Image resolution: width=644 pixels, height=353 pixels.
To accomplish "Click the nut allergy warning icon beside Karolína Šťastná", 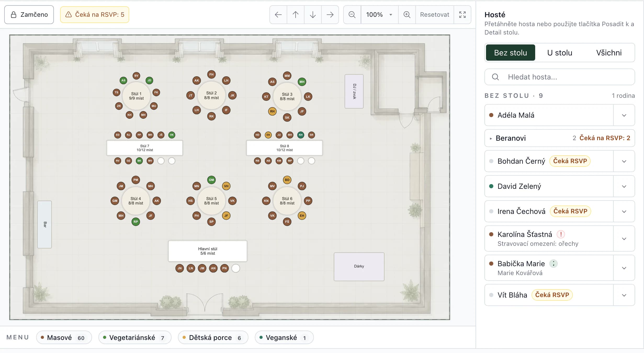I will tap(561, 234).
